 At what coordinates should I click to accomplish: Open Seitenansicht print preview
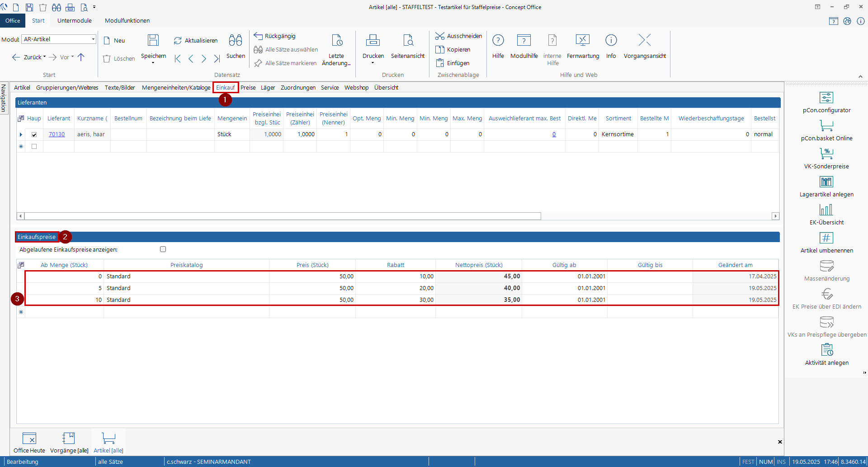407,41
